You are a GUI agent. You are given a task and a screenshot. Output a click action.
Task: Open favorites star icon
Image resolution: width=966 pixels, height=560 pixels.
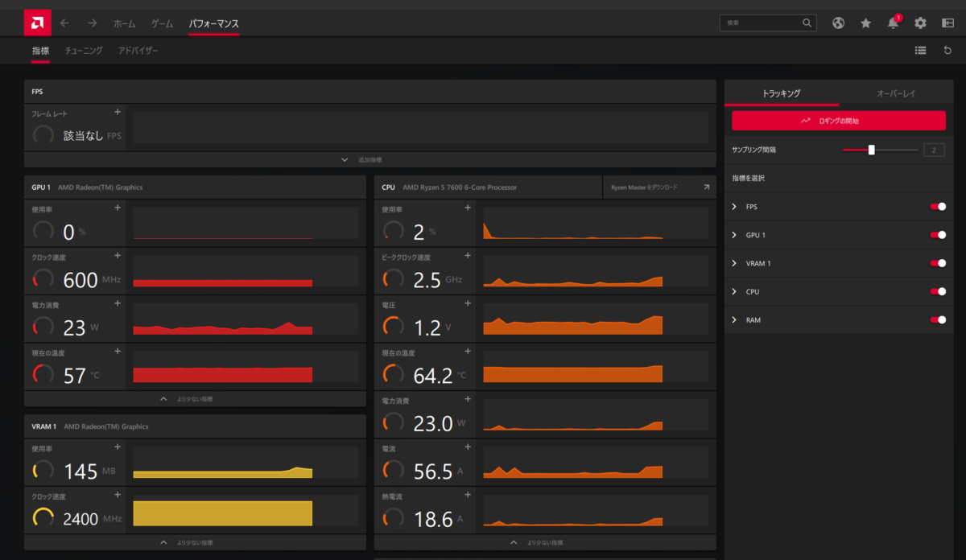pos(866,23)
